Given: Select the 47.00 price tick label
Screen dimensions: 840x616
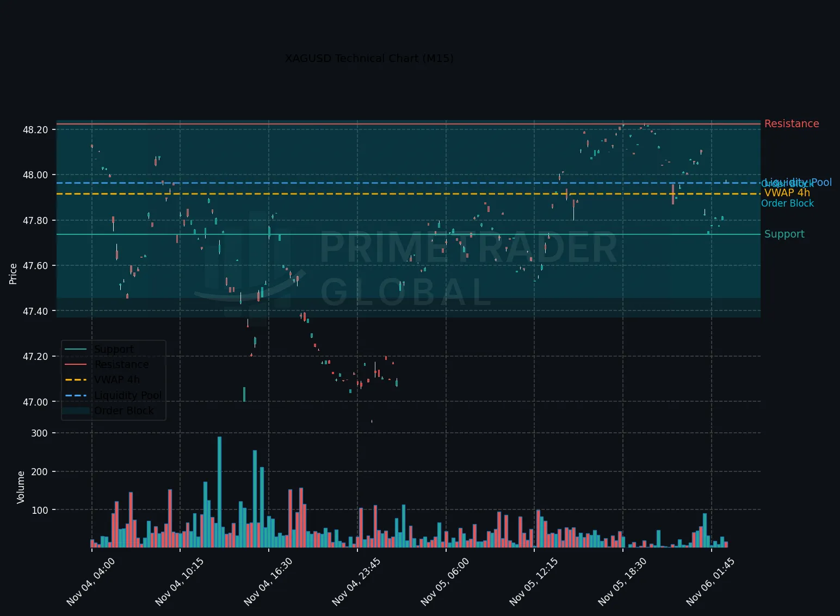Looking at the screenshot, I should coord(35,402).
